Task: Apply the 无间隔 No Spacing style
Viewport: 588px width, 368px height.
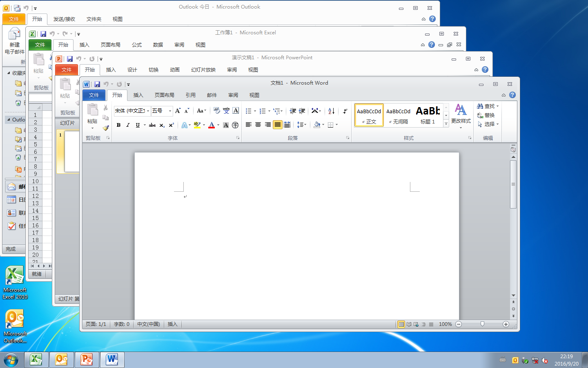Action: pos(398,115)
